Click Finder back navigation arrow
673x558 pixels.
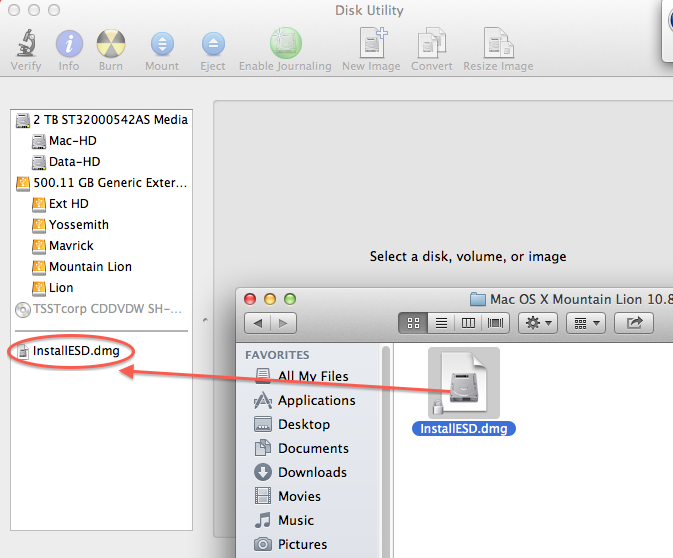258,323
